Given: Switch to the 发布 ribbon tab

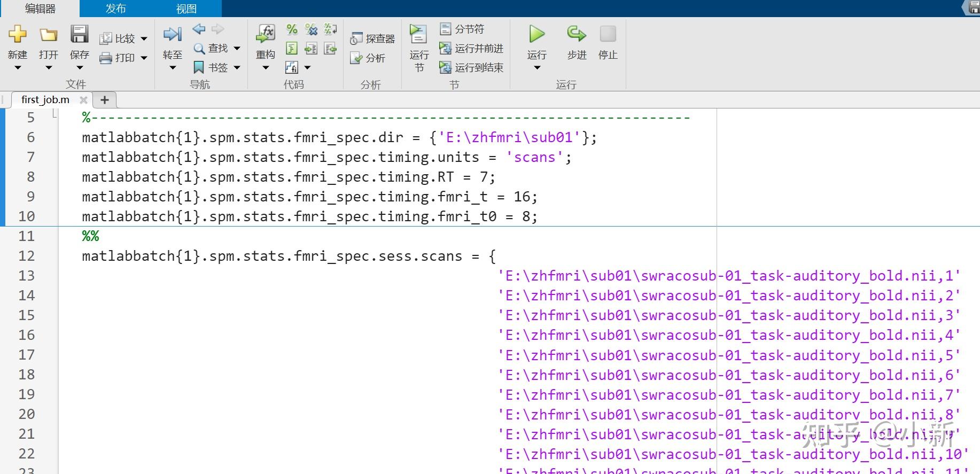Looking at the screenshot, I should (115, 9).
